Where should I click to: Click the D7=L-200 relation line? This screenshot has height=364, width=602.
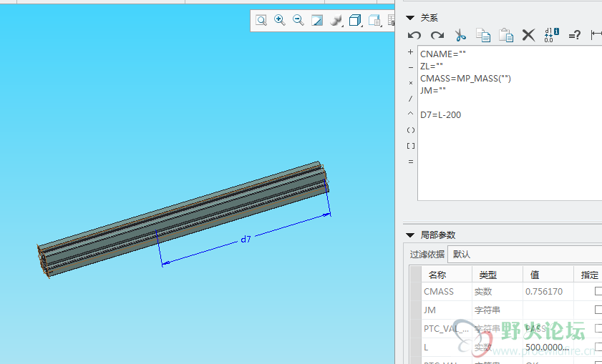440,114
